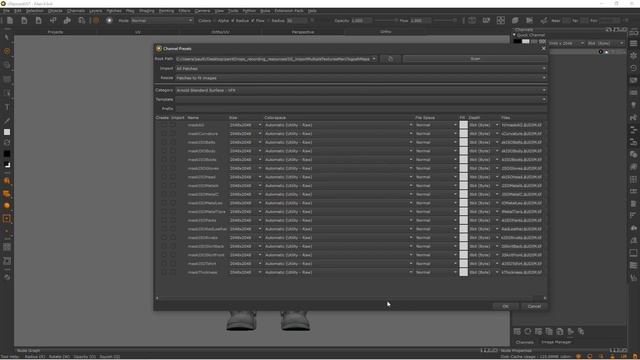Click the Fill color swatch for maskAO
640x360 pixels.
(x=463, y=125)
